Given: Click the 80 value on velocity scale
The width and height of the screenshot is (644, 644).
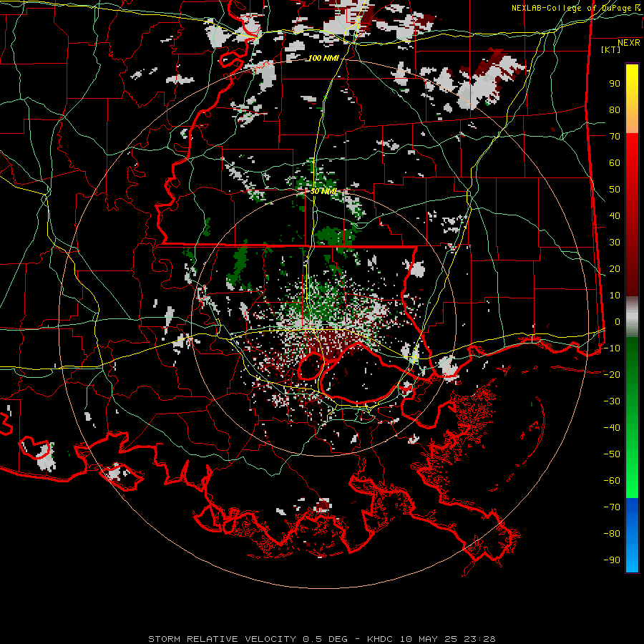Looking at the screenshot, I should (615, 110).
